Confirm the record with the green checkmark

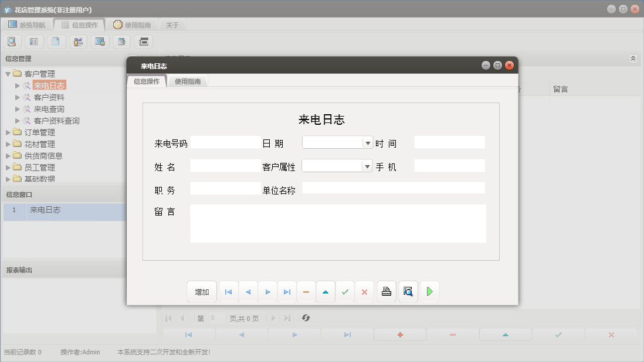coord(345,291)
